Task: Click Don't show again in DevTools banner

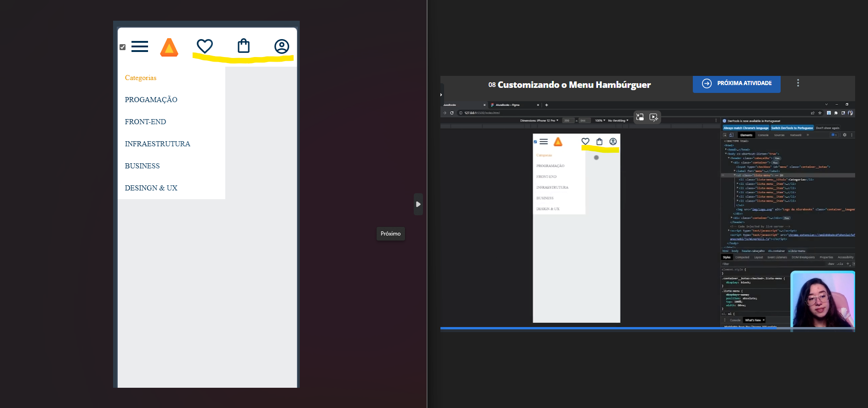Action: 828,128
